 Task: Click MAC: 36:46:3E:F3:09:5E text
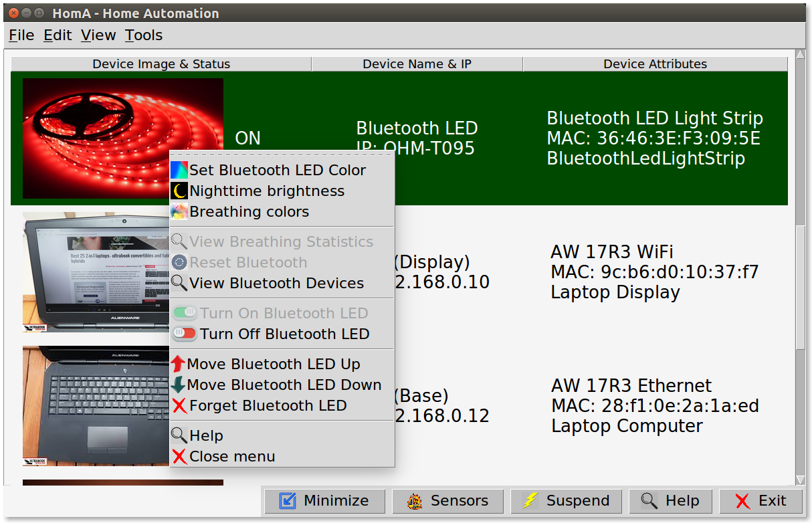tap(653, 138)
